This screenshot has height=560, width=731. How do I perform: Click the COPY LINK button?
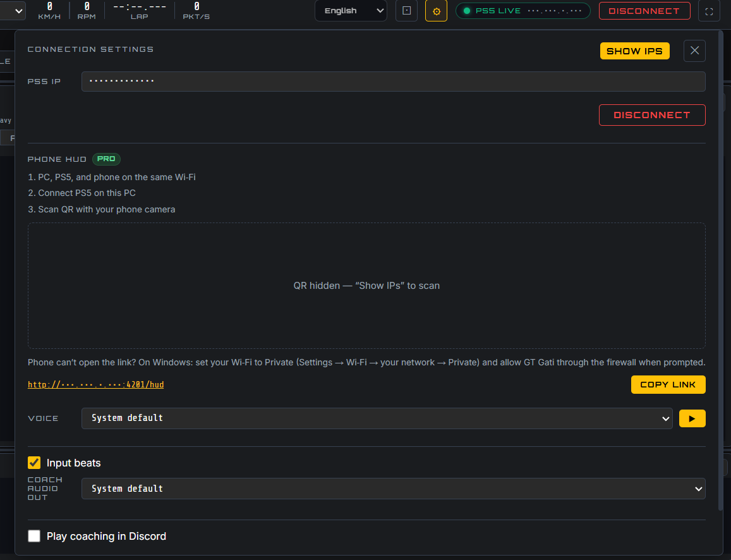[x=668, y=385]
